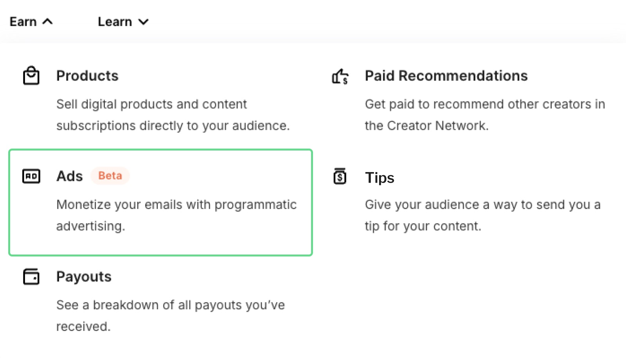
Task: Click the Payouts wallet icon
Action: (x=31, y=277)
